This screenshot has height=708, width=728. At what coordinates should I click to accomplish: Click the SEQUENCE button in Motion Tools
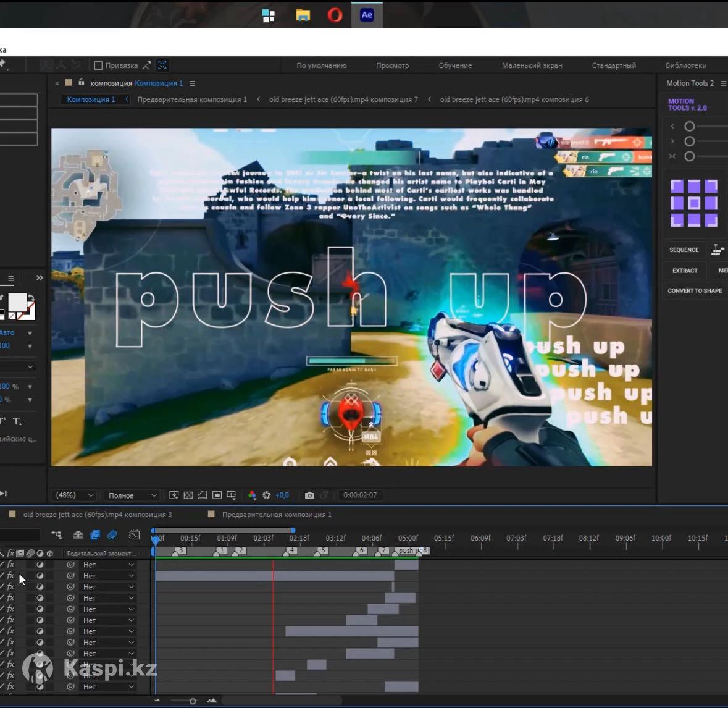684,250
